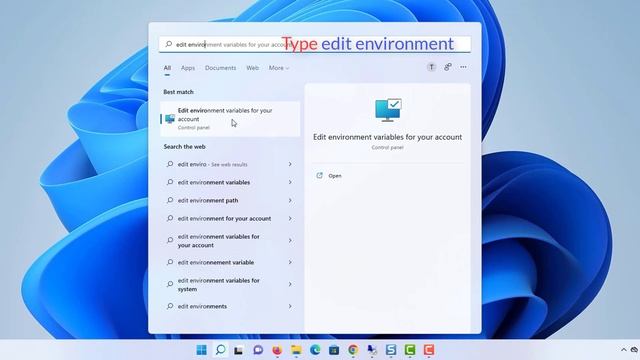The height and width of the screenshot is (360, 640).
Task: Click the search-across-devices icon next to the avatar
Action: pyautogui.click(x=448, y=67)
